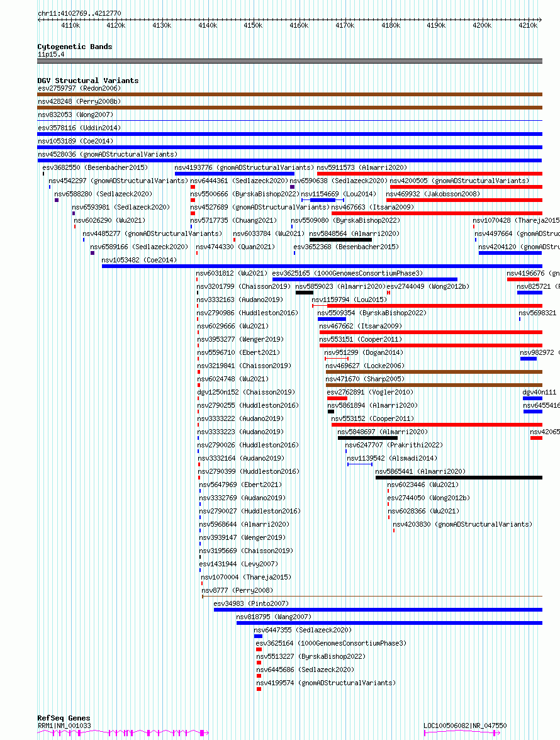Viewport: 560px width, 740px height.
Task: Click nsv471670 (Sharp2005) label
Action: (365, 379)
